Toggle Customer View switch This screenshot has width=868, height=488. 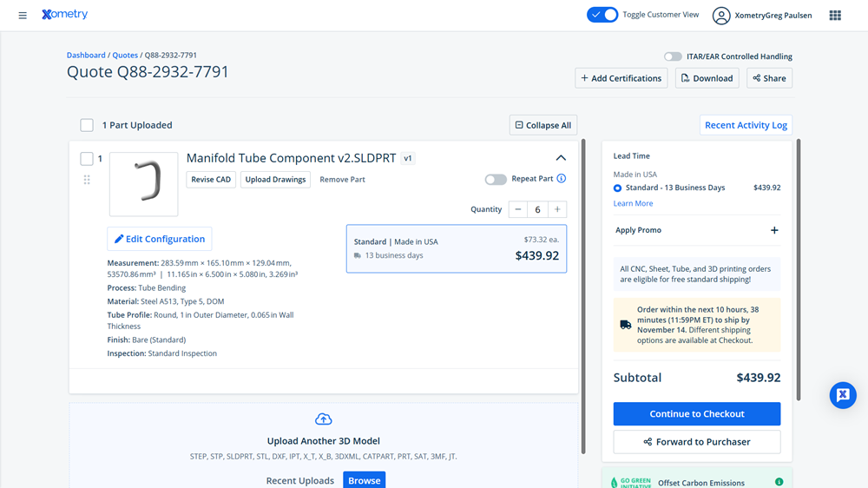[x=602, y=15]
